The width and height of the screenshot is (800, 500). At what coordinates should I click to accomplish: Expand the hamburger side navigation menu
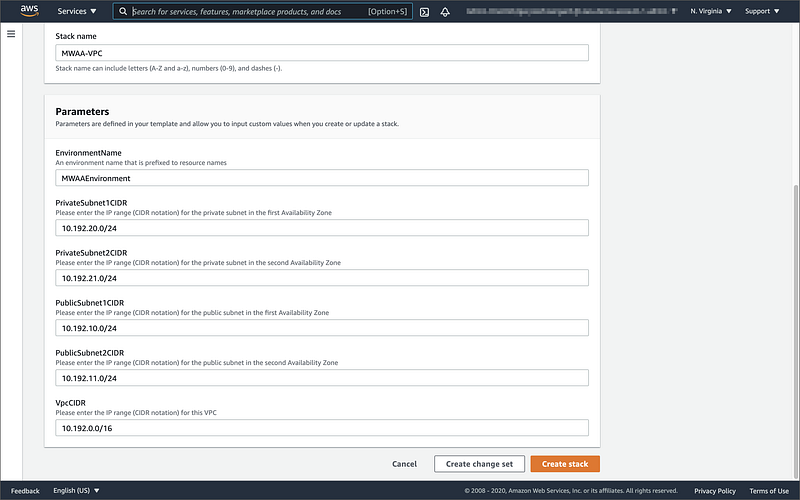(11, 34)
